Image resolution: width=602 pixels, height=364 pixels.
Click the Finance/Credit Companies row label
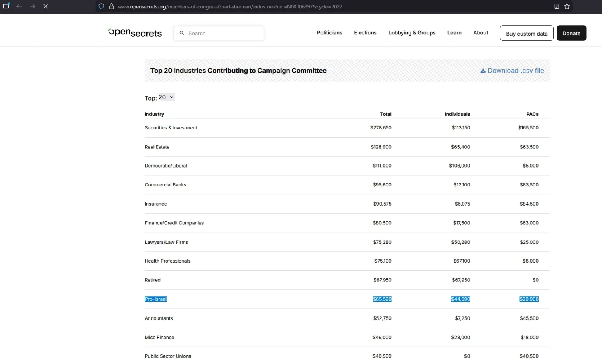(174, 223)
